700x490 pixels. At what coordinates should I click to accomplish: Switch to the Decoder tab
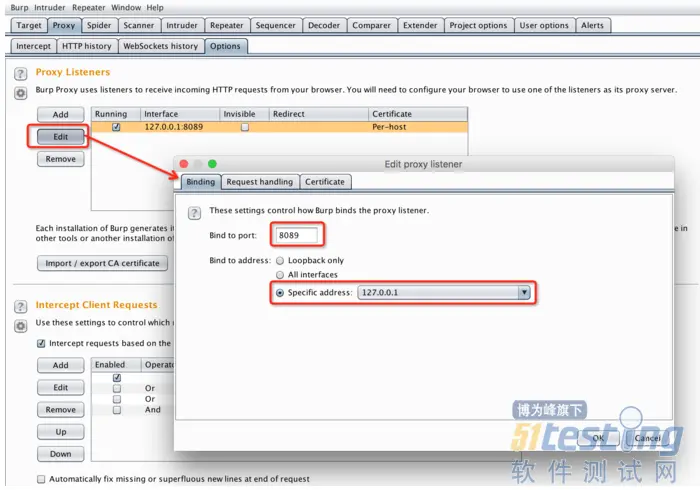pos(324,25)
